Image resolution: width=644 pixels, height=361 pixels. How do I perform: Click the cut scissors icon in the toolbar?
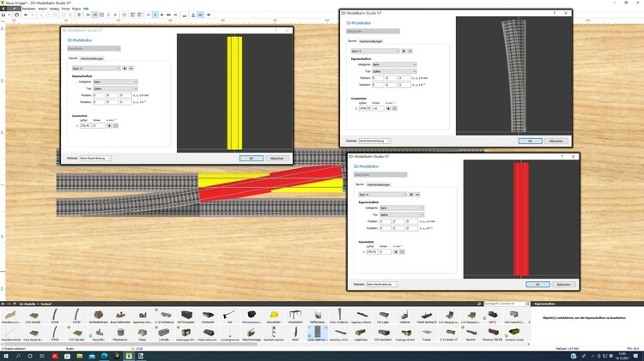pyautogui.click(x=41, y=15)
